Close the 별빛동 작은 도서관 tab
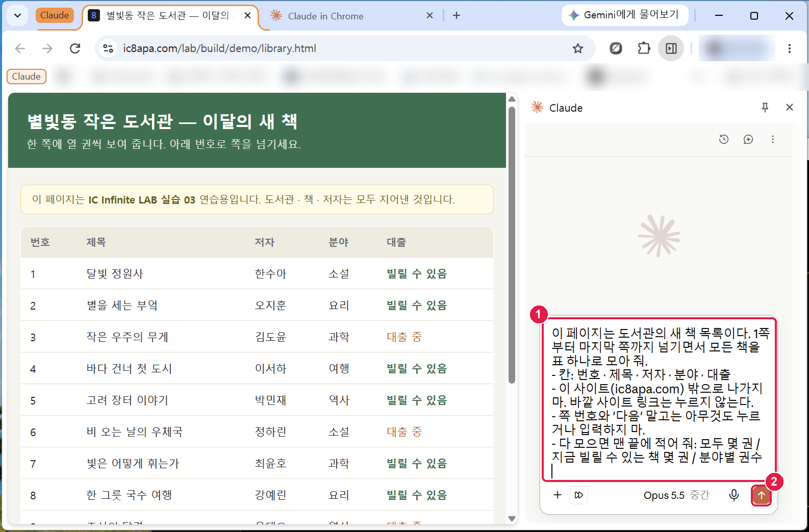Image resolution: width=809 pixels, height=532 pixels. [247, 15]
